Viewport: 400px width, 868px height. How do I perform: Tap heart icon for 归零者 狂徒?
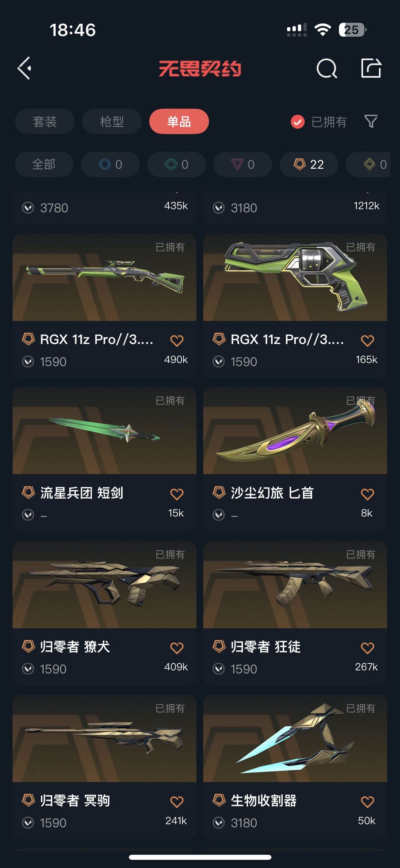click(367, 648)
